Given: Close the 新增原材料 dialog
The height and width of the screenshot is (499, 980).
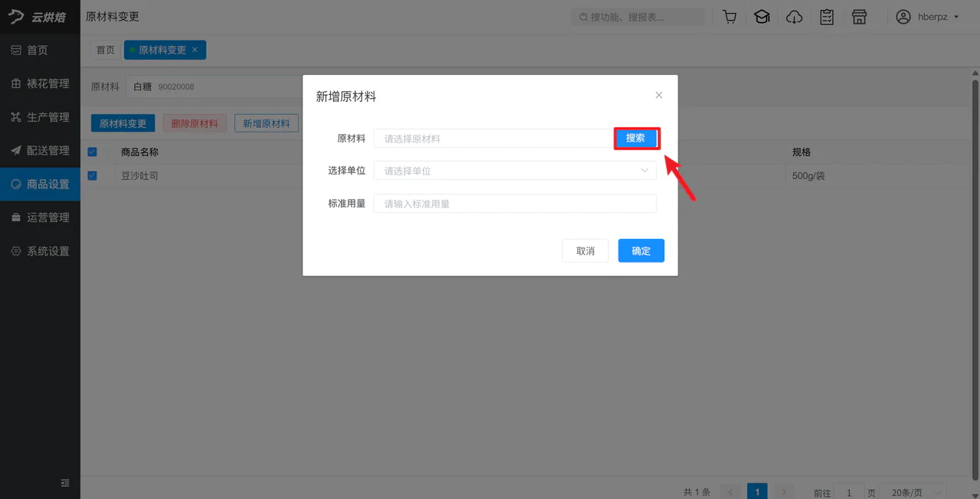Looking at the screenshot, I should coord(658,96).
